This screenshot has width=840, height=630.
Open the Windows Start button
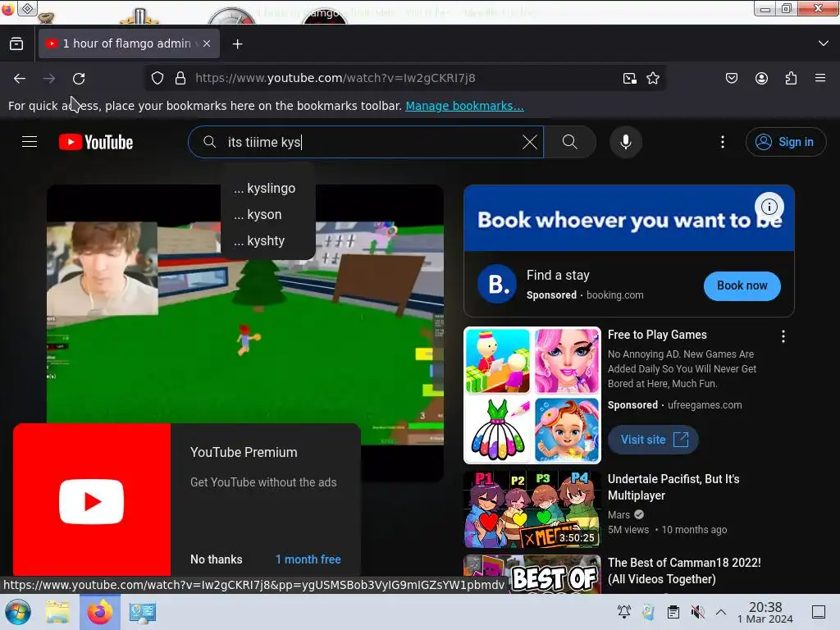point(18,612)
